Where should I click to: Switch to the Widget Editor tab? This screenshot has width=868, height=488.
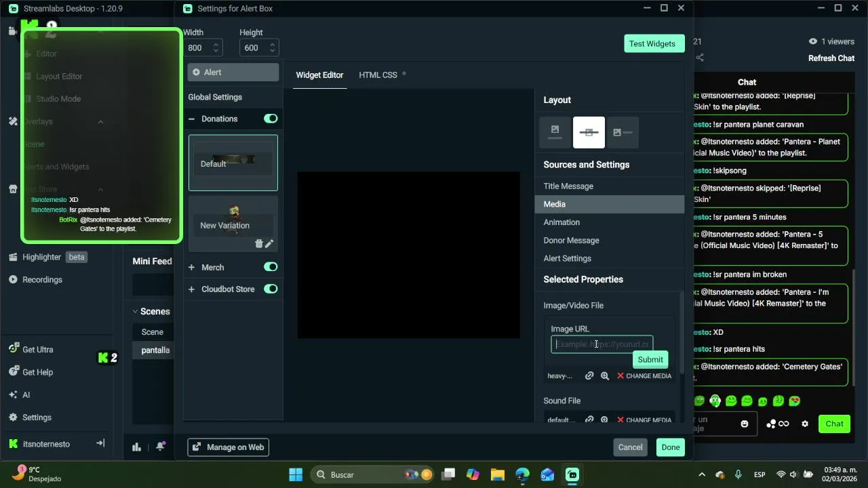[319, 75]
